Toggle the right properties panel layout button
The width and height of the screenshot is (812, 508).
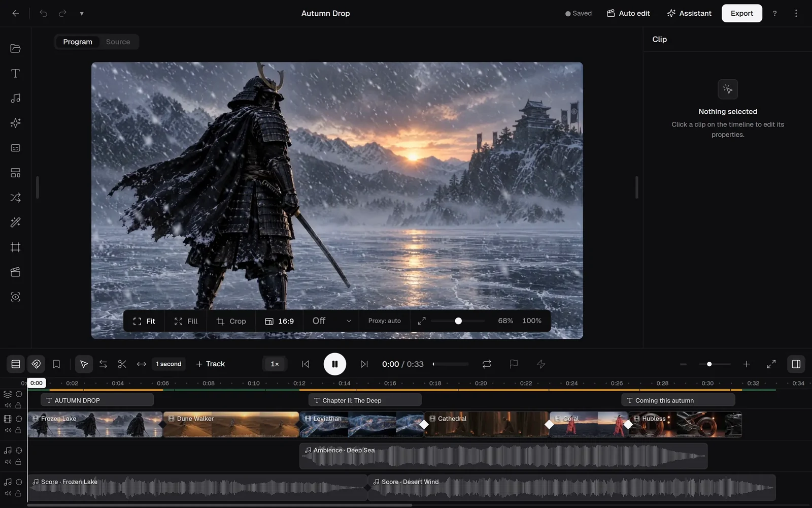pos(796,364)
